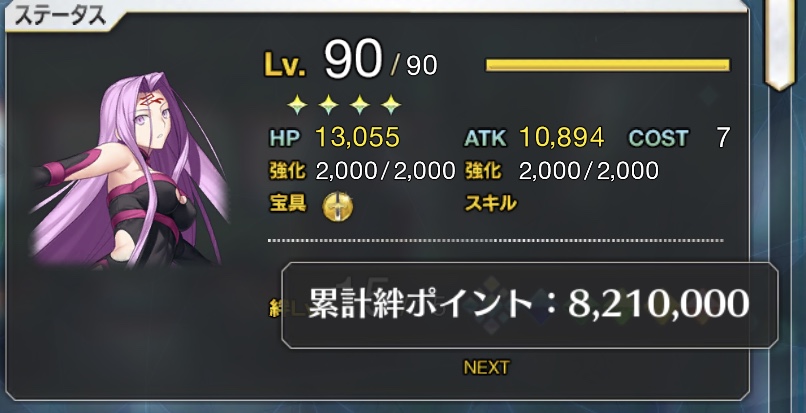The image size is (806, 413).
Task: Tap the Lv. 90 / 90 level display
Action: [351, 61]
